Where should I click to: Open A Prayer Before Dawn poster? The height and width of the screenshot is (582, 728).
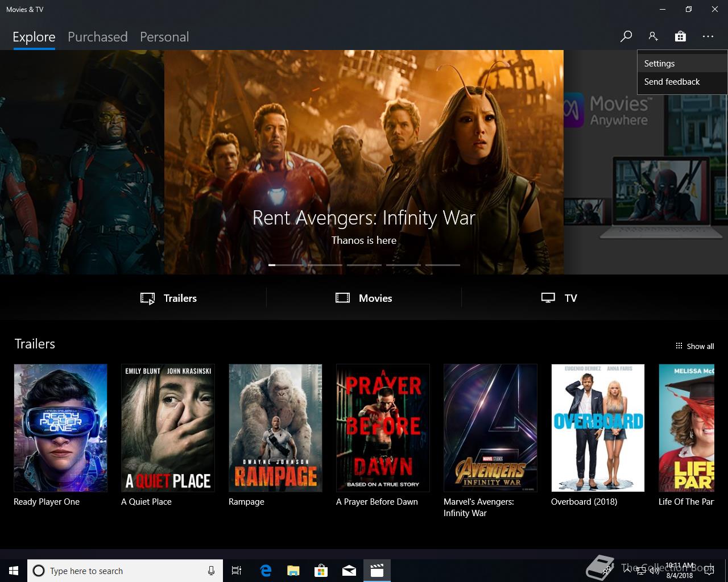[383, 428]
